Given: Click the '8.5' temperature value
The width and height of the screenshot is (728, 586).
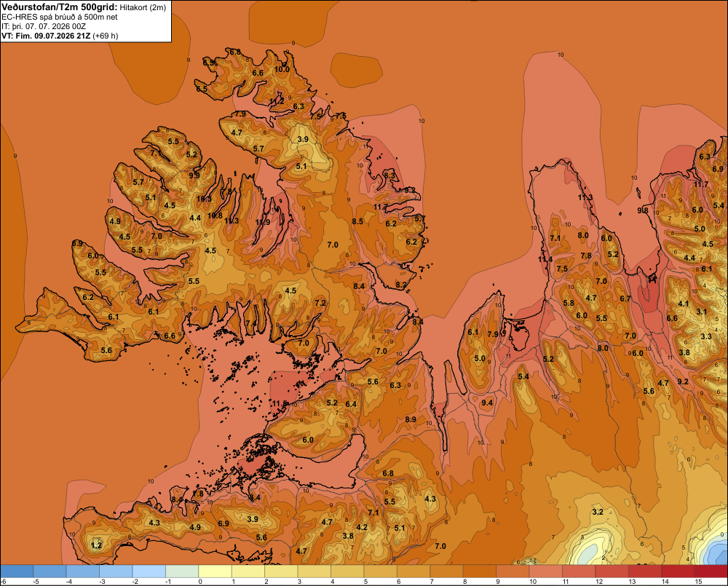Looking at the screenshot, I should pos(357,221).
